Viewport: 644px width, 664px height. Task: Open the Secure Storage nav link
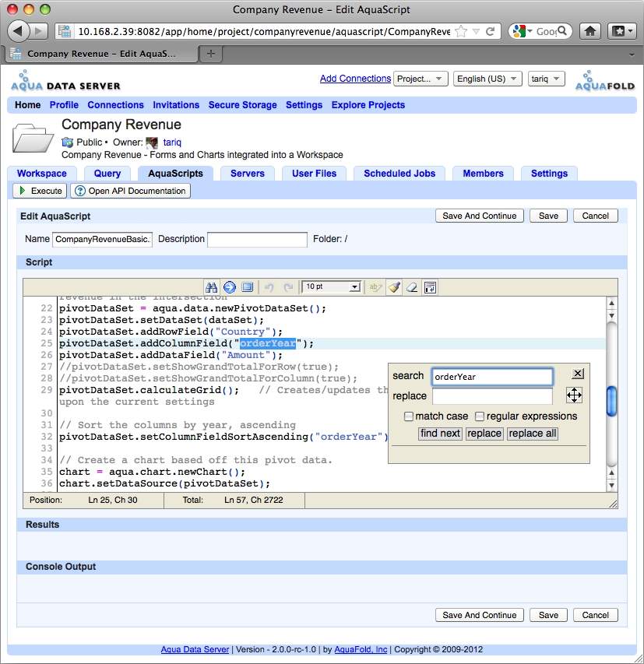click(242, 105)
